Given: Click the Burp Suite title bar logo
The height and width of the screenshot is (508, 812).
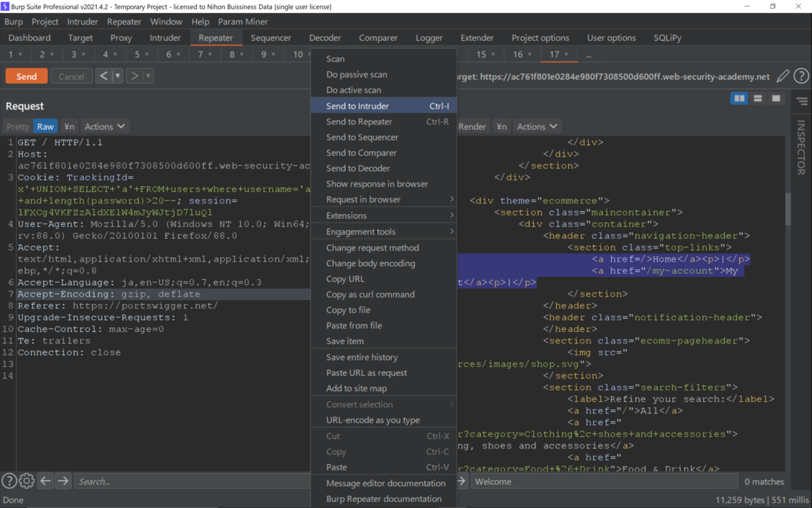Looking at the screenshot, I should pos(5,6).
